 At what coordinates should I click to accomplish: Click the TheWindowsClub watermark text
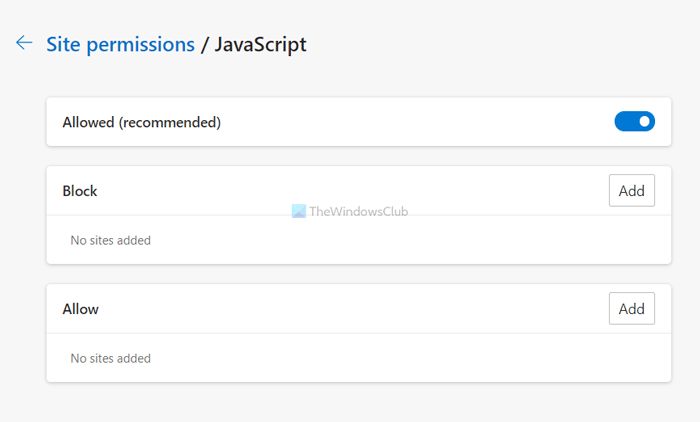tap(358, 211)
